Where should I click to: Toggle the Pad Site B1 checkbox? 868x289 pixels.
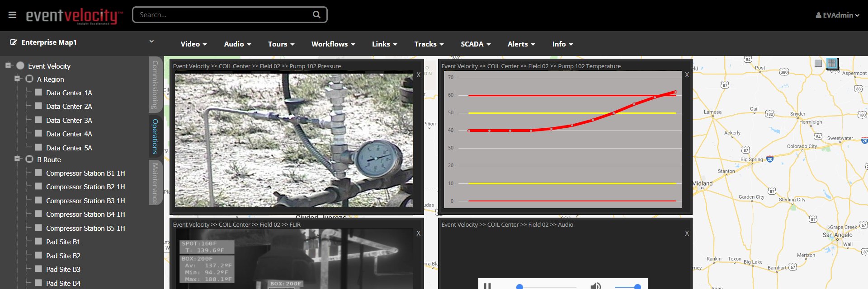point(38,241)
